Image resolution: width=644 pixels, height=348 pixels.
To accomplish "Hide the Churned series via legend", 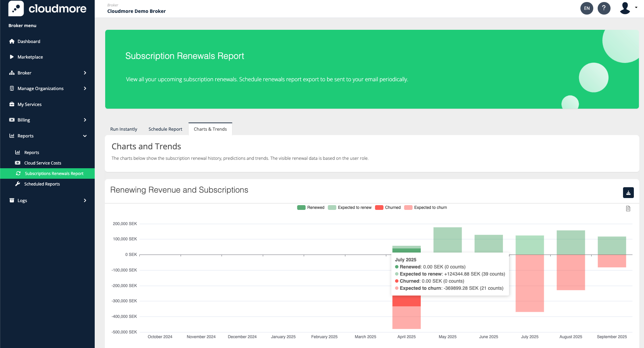I will point(392,208).
